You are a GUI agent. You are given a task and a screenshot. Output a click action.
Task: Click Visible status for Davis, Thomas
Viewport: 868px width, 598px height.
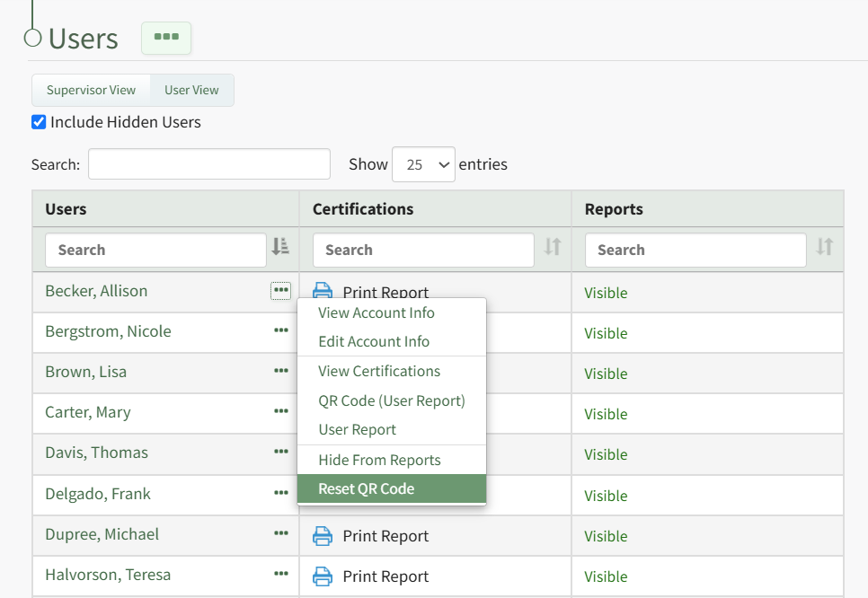[x=606, y=454]
